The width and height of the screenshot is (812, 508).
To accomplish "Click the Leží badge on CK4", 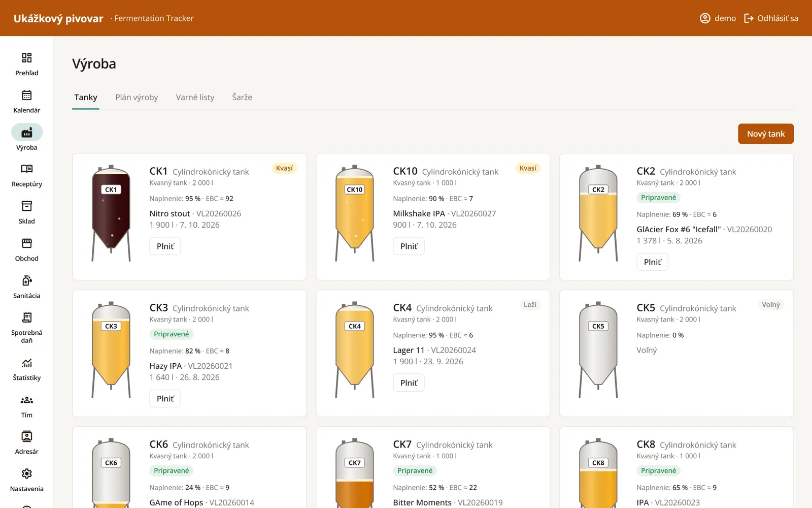I will point(530,305).
